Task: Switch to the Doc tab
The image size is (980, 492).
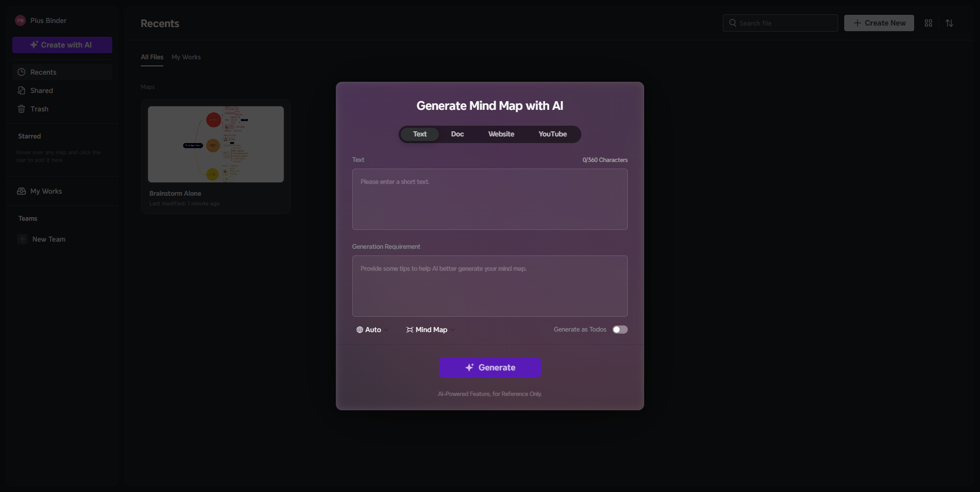Action: coord(457,134)
